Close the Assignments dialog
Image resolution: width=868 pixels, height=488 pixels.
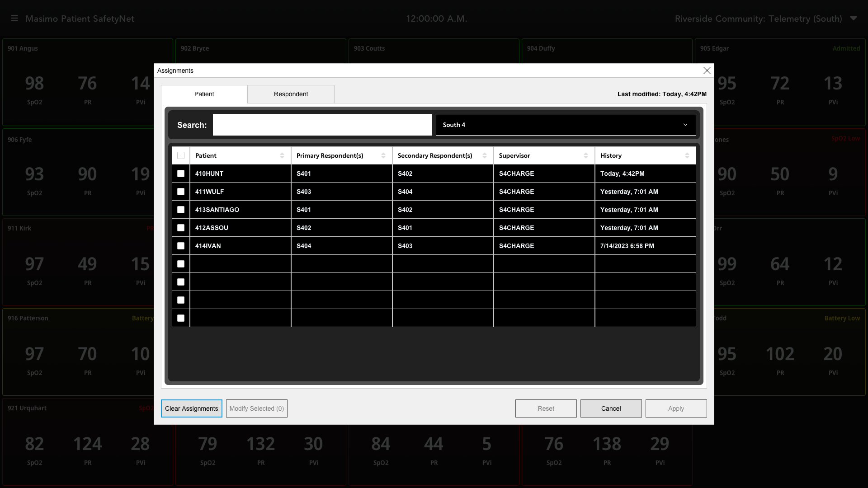[x=707, y=70]
